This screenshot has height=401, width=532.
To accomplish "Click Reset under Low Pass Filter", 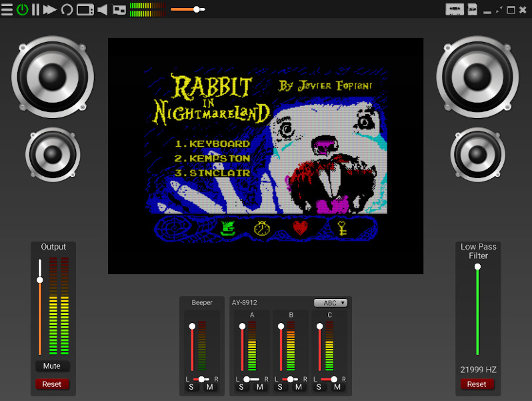I will (477, 384).
